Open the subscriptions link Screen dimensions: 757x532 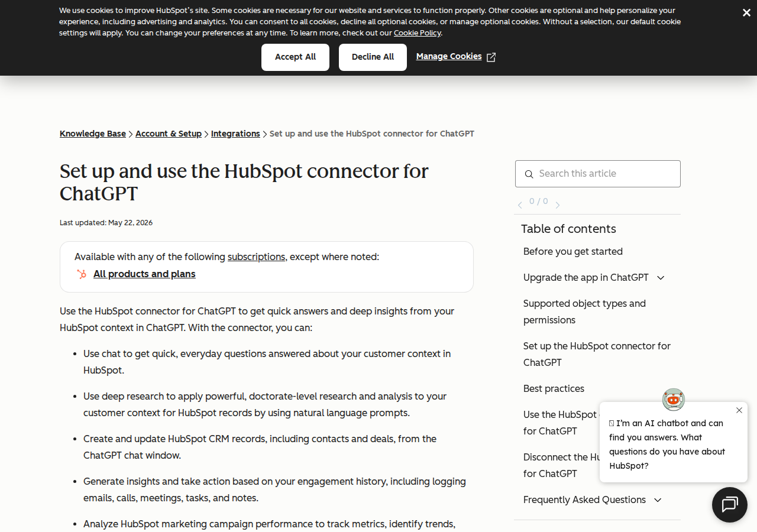[256, 257]
